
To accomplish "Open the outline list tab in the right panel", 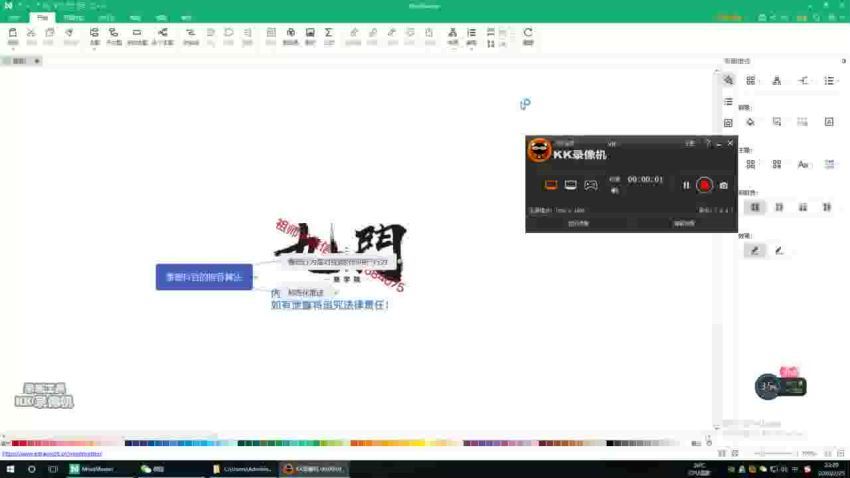I will pyautogui.click(x=729, y=101).
